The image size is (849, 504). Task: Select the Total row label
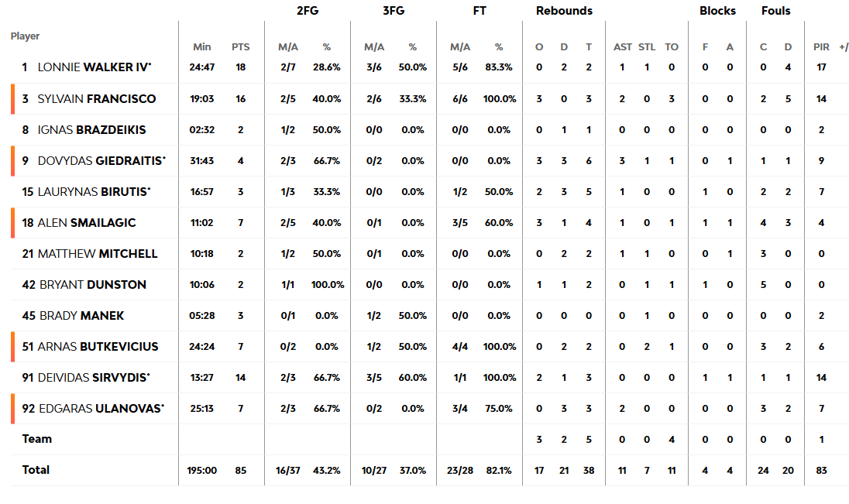click(36, 470)
